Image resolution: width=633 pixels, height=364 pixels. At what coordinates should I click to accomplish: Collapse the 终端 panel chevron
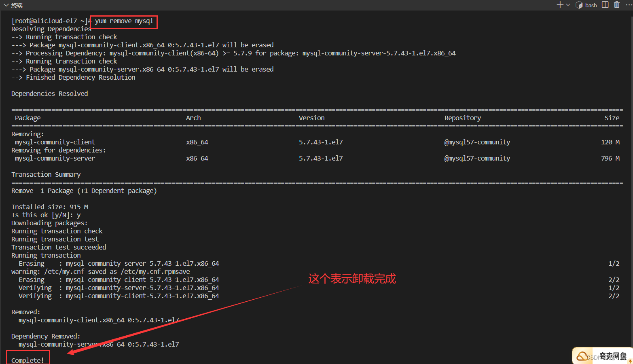click(6, 5)
